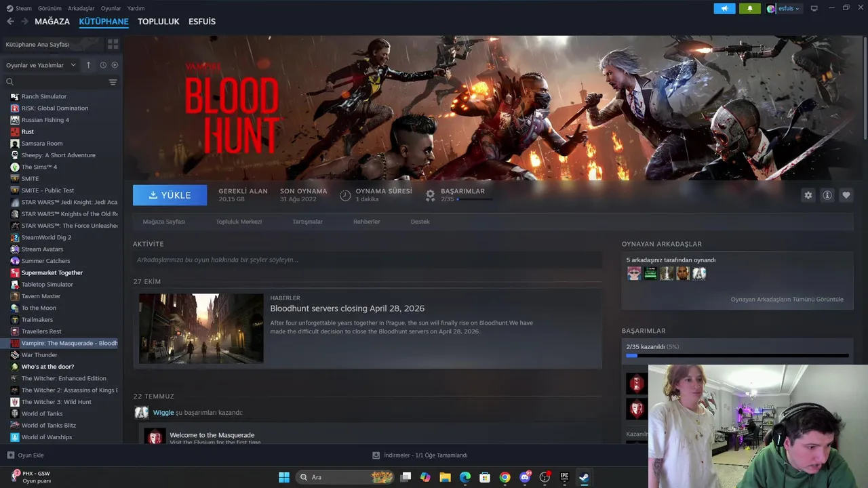Open the Oyunlar menu
Viewport: 868px width, 488px height.
[x=111, y=8]
